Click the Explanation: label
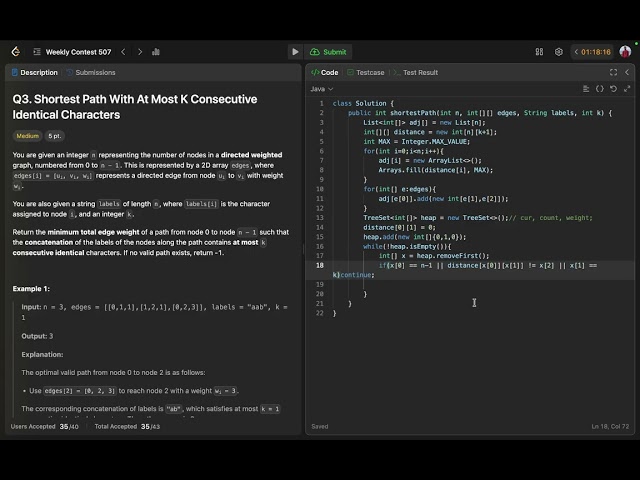640x480 pixels. (42, 355)
